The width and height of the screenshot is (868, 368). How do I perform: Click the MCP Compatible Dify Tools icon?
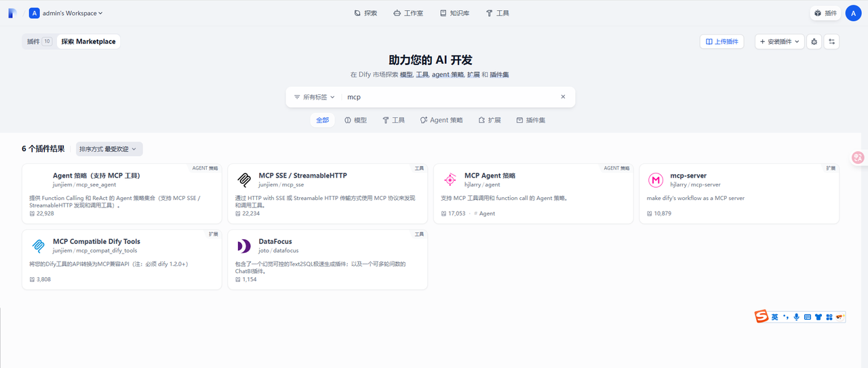coord(38,245)
